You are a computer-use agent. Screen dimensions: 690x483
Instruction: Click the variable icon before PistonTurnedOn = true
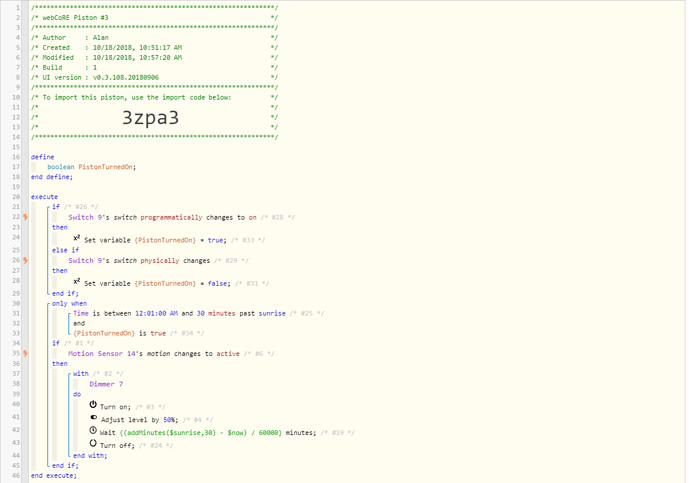77,238
